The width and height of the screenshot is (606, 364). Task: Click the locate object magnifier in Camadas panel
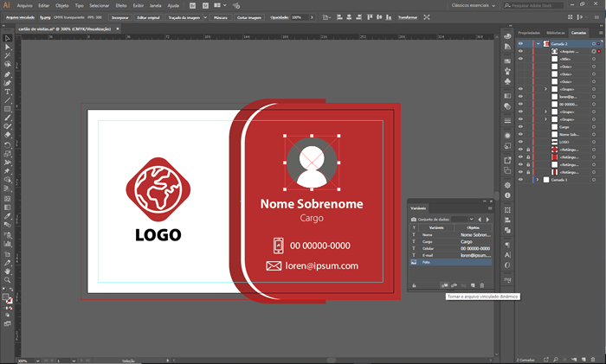click(x=556, y=360)
